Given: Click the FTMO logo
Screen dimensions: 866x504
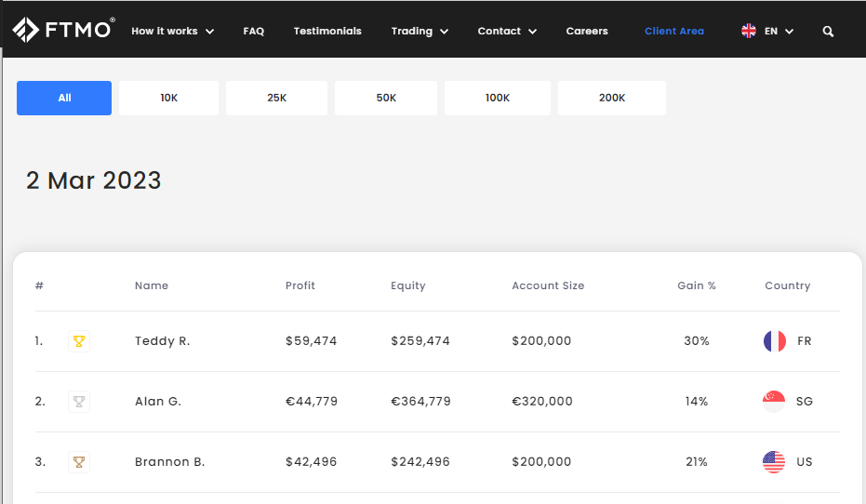Looking at the screenshot, I should (63, 30).
